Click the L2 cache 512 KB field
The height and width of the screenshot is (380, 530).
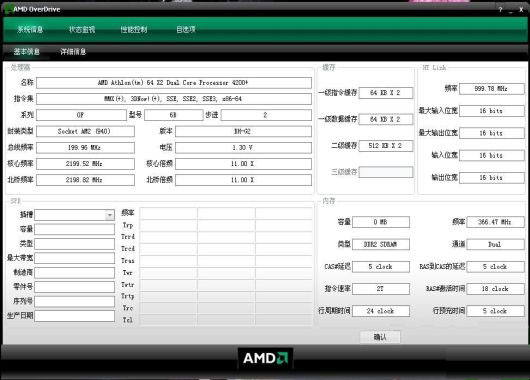[386, 146]
